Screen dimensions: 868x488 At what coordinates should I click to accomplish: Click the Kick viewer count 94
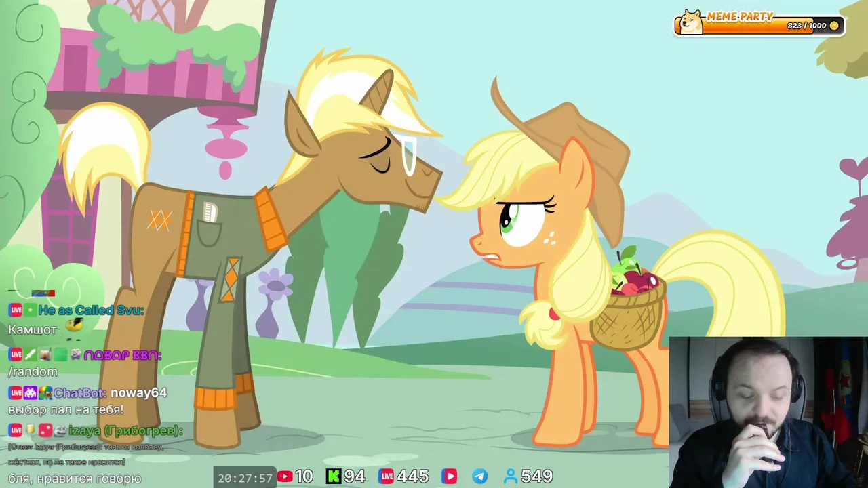point(355,476)
